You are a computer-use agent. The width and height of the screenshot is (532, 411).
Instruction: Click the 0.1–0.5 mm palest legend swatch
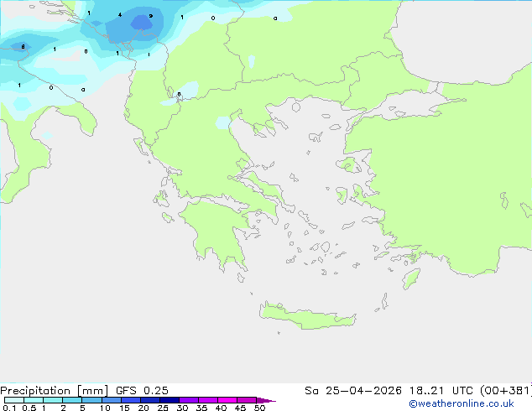click(14, 400)
